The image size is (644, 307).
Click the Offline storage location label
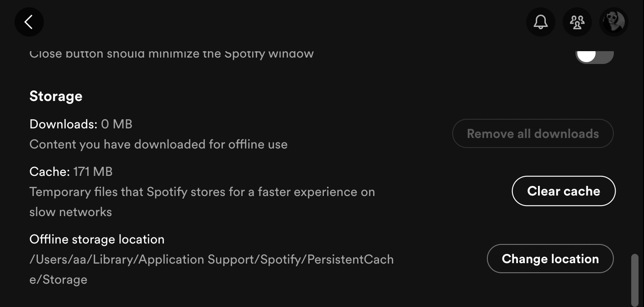coord(97,239)
